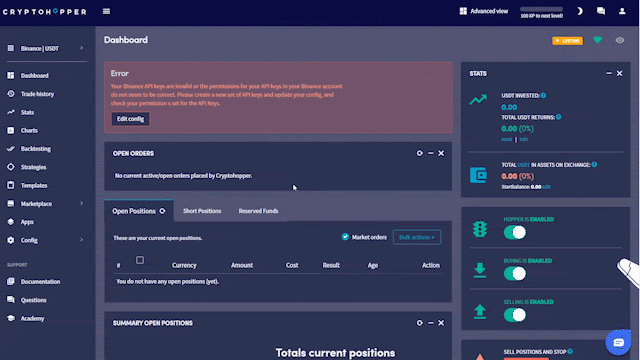Click the Edit config button
This screenshot has width=640, height=360.
pos(130,119)
